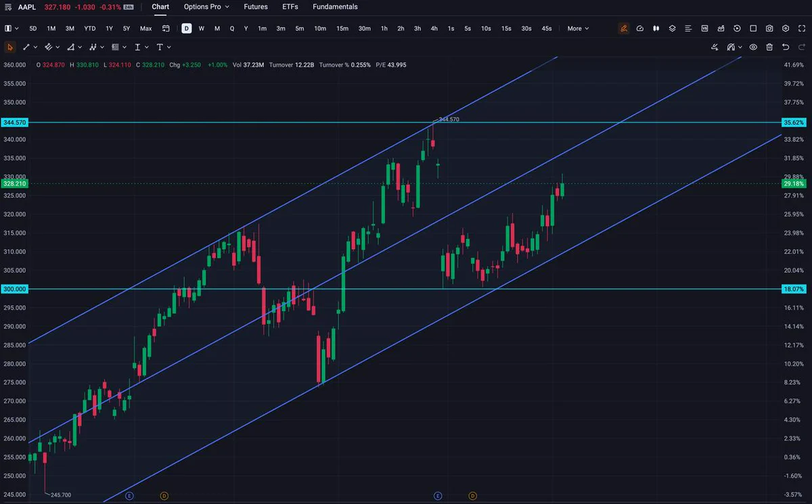Expand the magnet mode dropdown arrow
Viewport: 812px width, 504px height.
pyautogui.click(x=740, y=47)
